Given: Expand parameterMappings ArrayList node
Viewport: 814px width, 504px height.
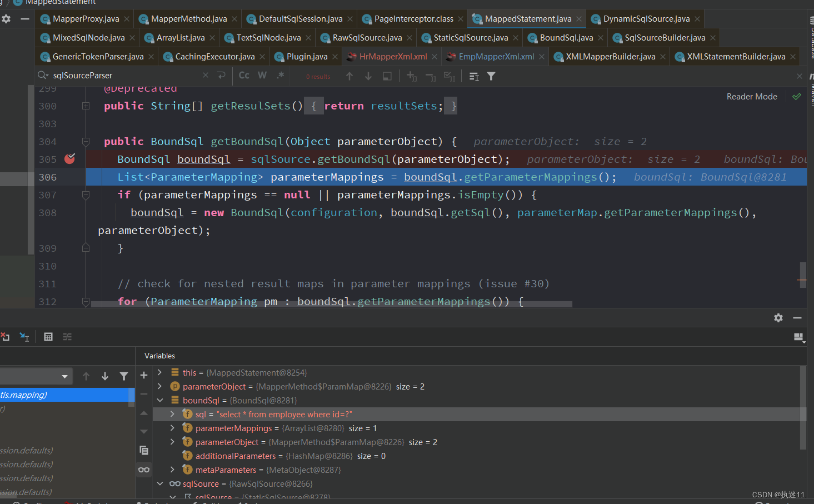Looking at the screenshot, I should point(172,428).
